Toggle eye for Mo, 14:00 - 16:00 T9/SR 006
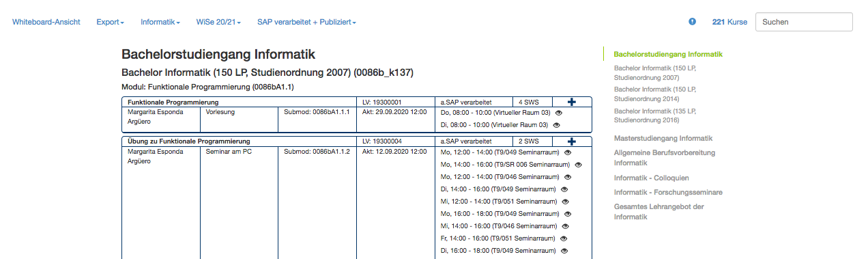868x259 pixels. (579, 165)
